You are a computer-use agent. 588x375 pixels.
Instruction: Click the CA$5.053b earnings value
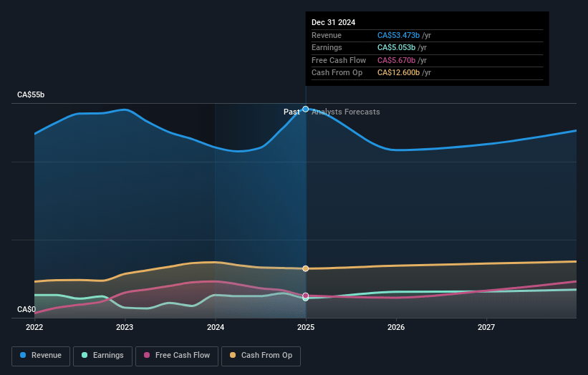(x=396, y=47)
